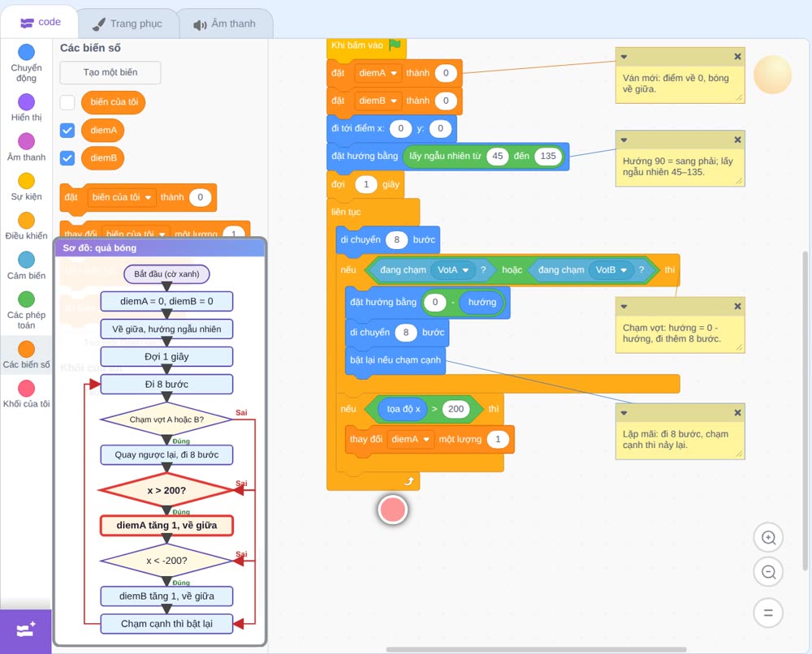Select the Khối của tôi category

(27, 394)
